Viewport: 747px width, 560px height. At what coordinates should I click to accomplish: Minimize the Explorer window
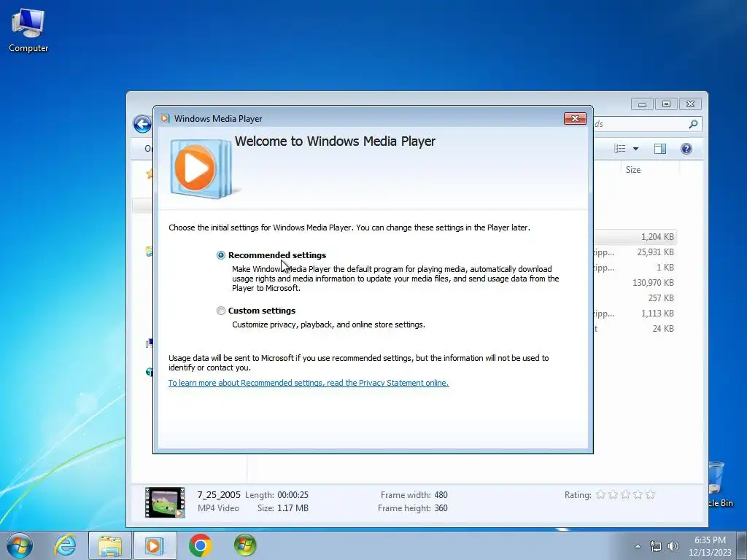pyautogui.click(x=642, y=104)
